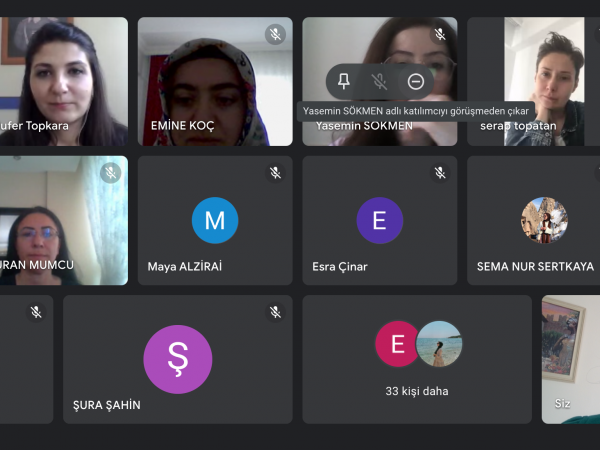Mute Yasemin SÖKMEN via overlay microphone icon
600x450 pixels.
click(x=379, y=81)
